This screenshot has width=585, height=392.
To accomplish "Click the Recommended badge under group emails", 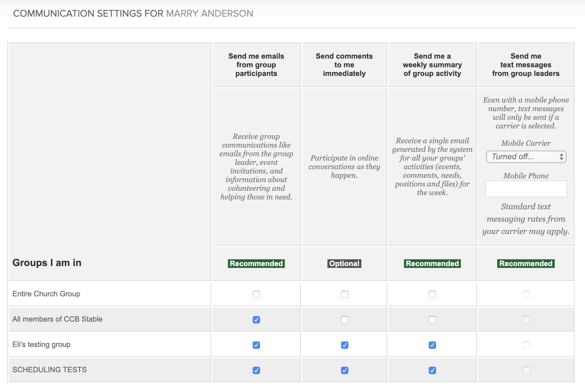I will pyautogui.click(x=256, y=264).
